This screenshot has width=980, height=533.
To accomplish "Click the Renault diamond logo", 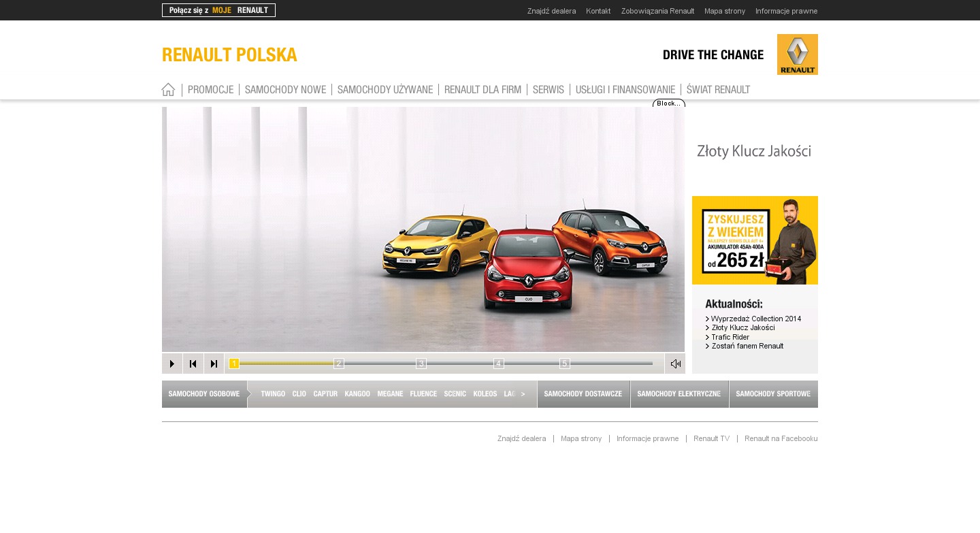I will 797,54.
